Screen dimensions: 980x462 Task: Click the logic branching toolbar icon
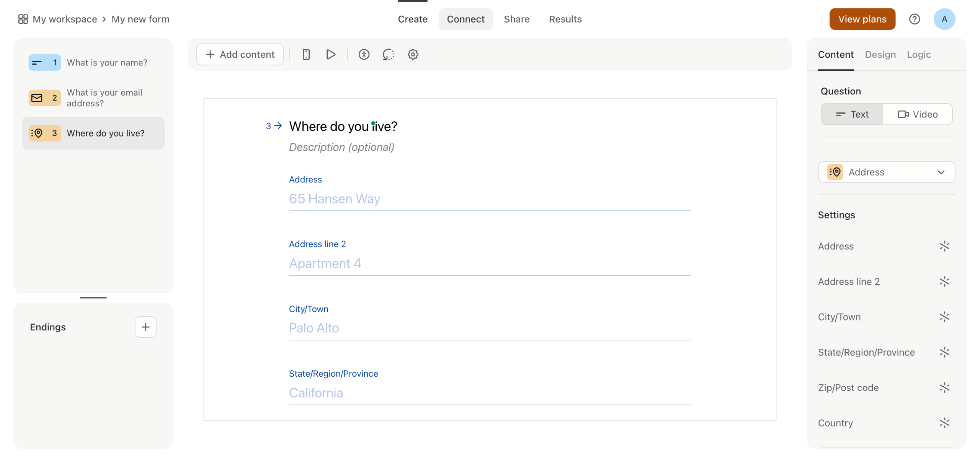[388, 54]
